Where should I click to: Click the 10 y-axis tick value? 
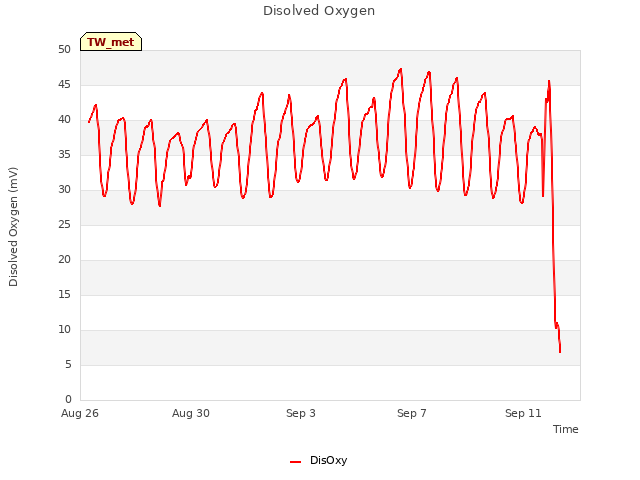64,330
